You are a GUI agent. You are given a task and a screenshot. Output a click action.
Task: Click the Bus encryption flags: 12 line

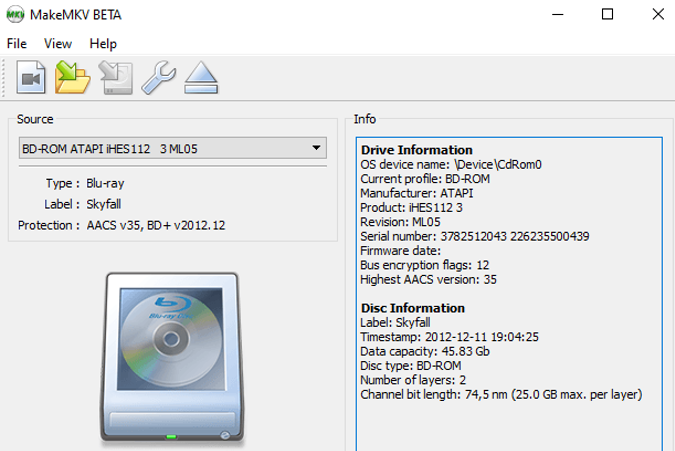pyautogui.click(x=424, y=265)
